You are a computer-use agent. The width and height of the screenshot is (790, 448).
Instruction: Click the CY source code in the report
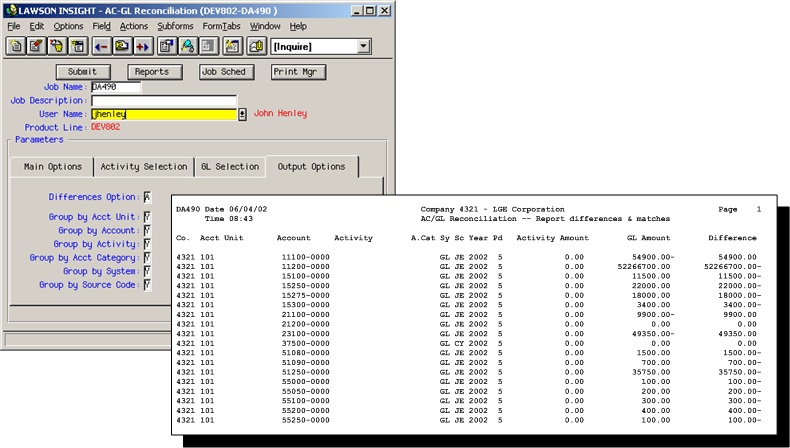pyautogui.click(x=459, y=343)
